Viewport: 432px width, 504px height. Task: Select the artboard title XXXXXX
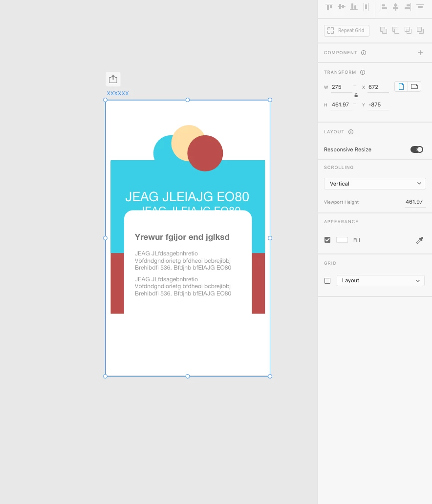(118, 93)
